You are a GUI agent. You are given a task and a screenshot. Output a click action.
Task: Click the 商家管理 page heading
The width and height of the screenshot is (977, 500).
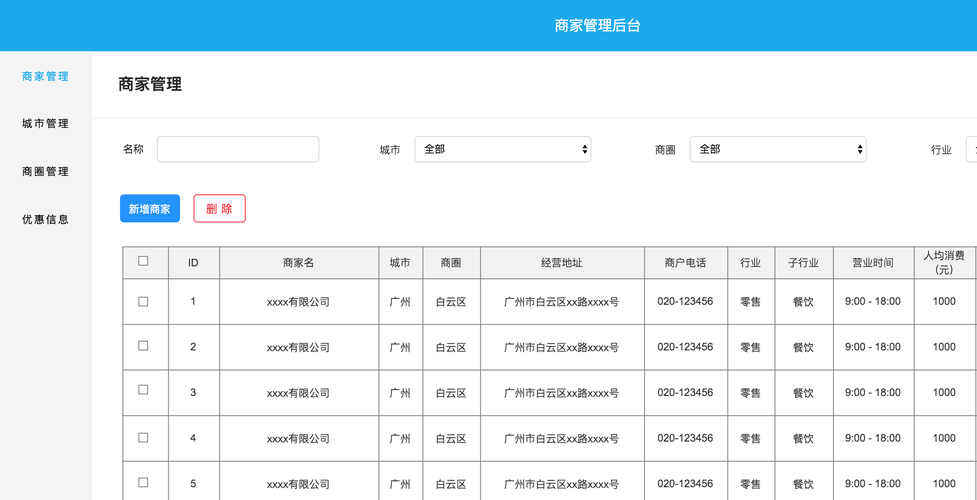(x=150, y=85)
